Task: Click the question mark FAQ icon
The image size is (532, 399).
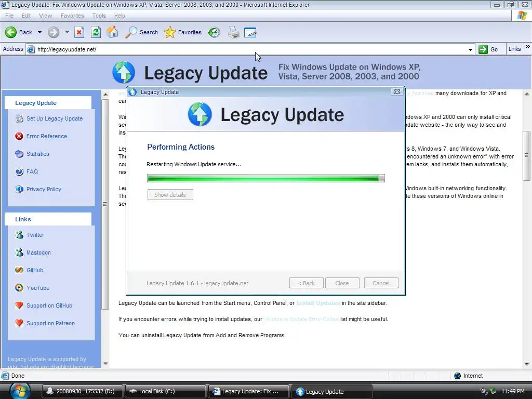Action: (x=19, y=171)
